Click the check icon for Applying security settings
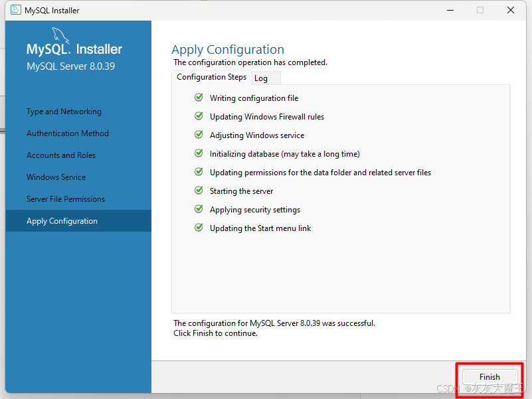The image size is (532, 399). 199,209
